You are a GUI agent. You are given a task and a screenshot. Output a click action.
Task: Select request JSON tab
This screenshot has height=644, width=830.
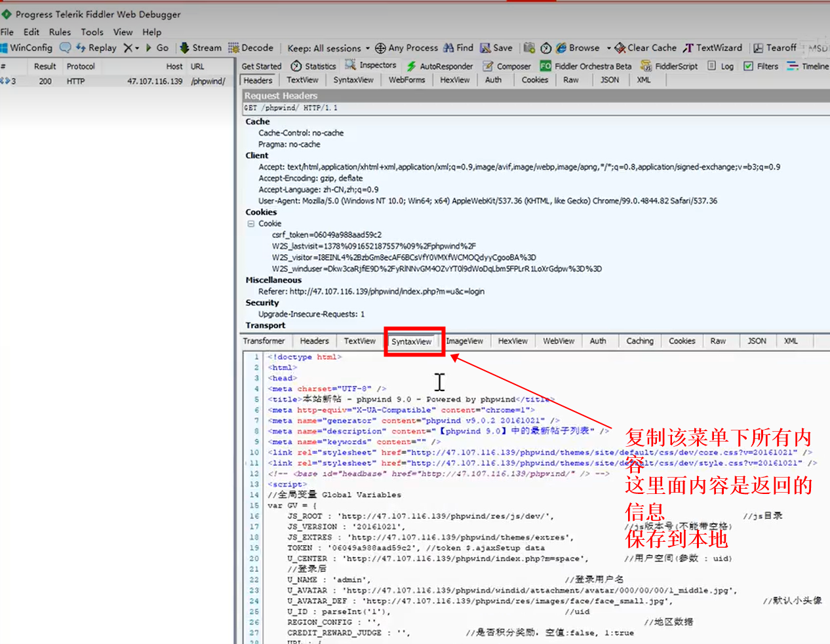click(610, 80)
